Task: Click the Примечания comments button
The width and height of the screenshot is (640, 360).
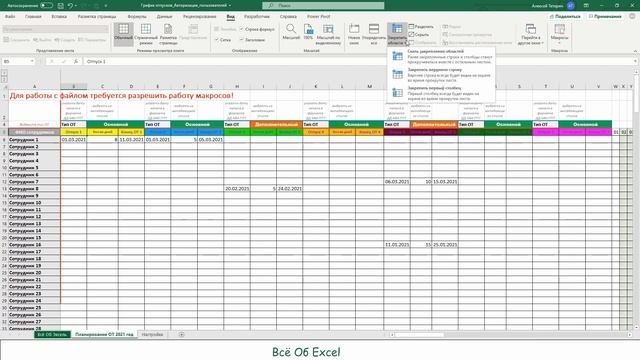Action: 606,16
